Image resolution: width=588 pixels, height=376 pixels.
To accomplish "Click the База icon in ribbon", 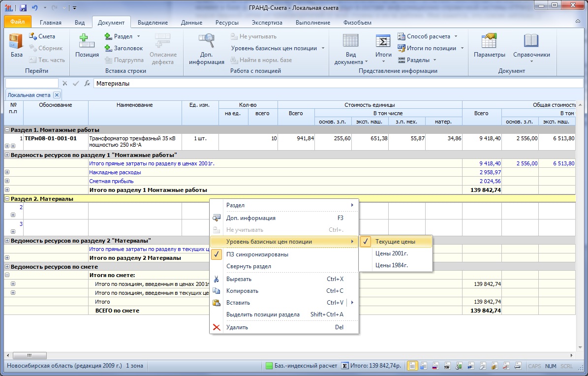I will coord(16,44).
